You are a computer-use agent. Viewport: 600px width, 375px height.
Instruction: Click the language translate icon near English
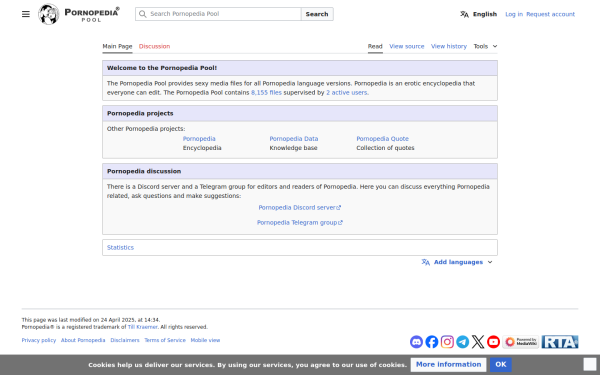click(x=464, y=14)
